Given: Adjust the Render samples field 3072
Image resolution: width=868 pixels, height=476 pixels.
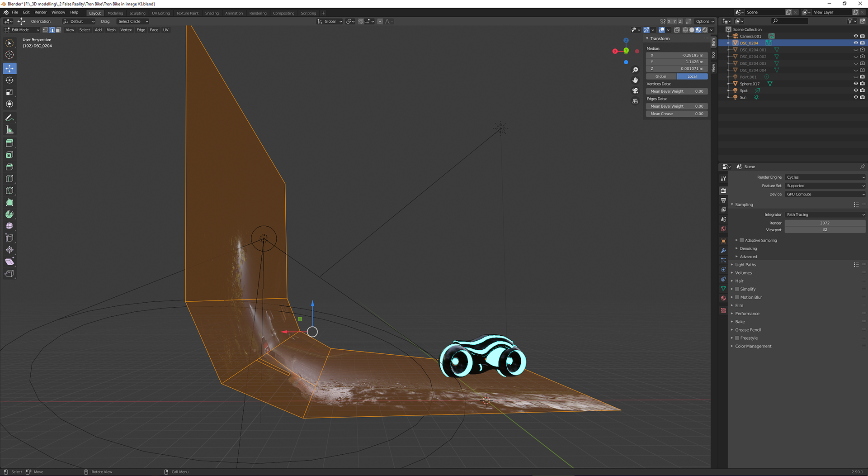Looking at the screenshot, I should pyautogui.click(x=825, y=223).
